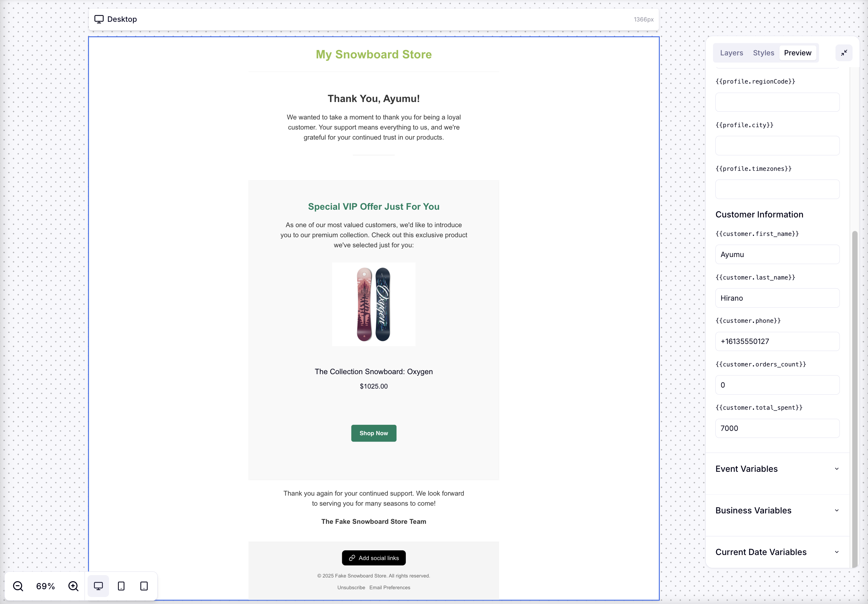Select the paragraph starting We wanted to take a moment
868x604 pixels.
(x=374, y=128)
